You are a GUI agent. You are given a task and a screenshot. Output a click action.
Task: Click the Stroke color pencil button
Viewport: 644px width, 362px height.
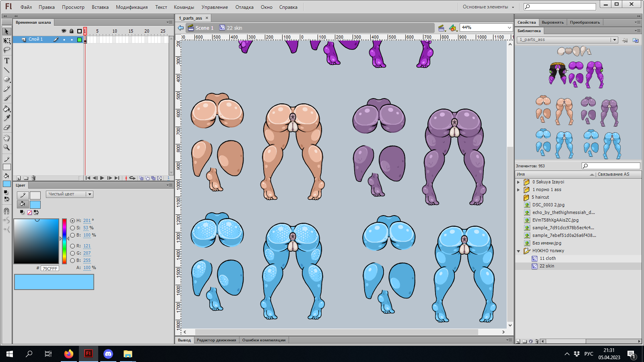(x=23, y=195)
